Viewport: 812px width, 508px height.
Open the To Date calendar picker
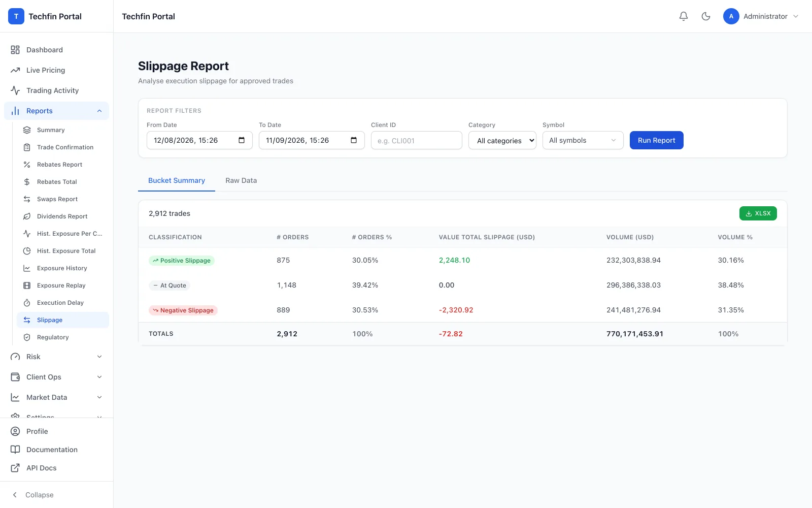(x=354, y=140)
